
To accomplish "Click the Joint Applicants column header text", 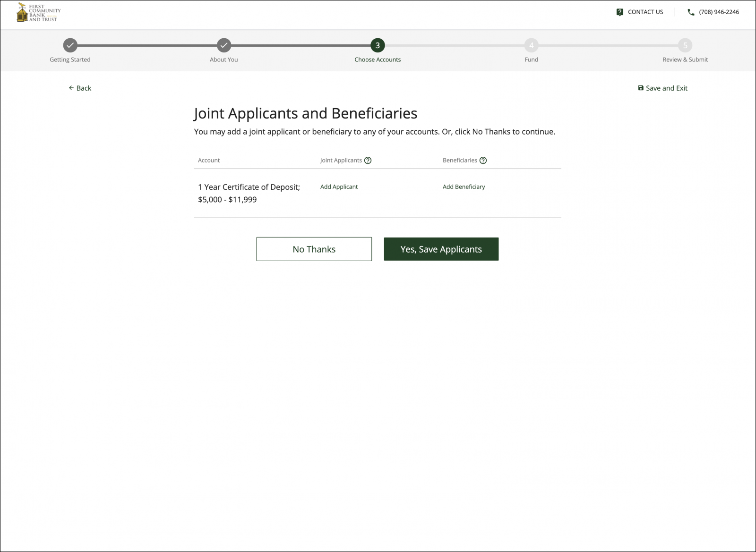I will [341, 161].
